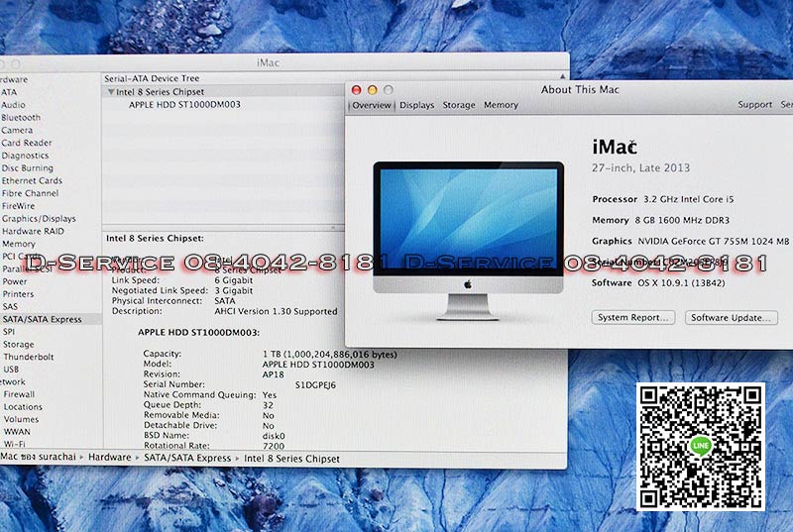Open Graphics/Displays in the sidebar
793x532 pixels.
tap(39, 218)
